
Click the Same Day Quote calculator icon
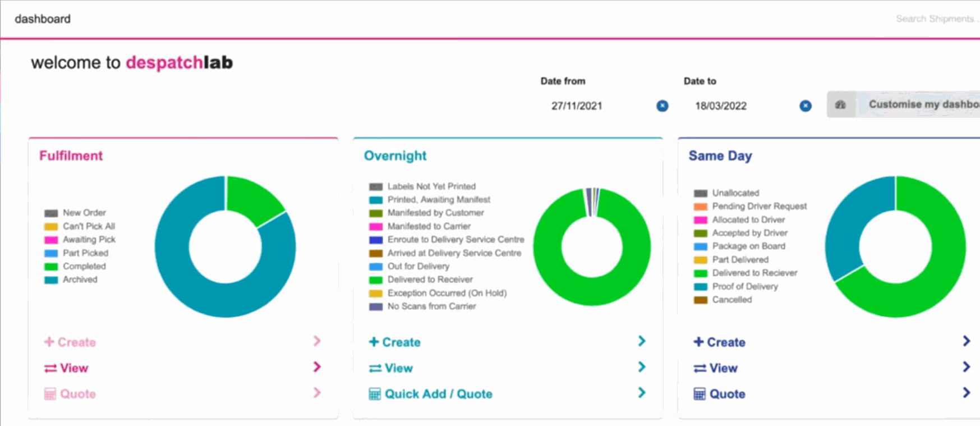click(x=700, y=394)
